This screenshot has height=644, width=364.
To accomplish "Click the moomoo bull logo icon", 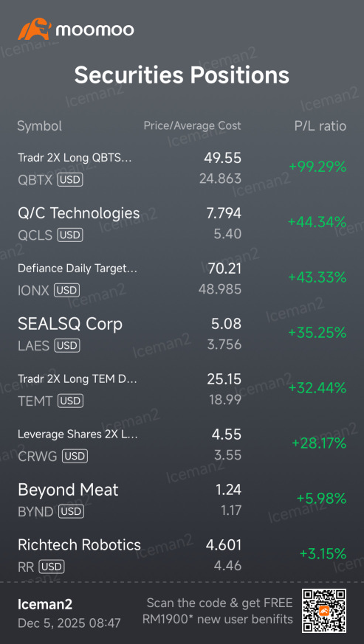I will [35, 30].
